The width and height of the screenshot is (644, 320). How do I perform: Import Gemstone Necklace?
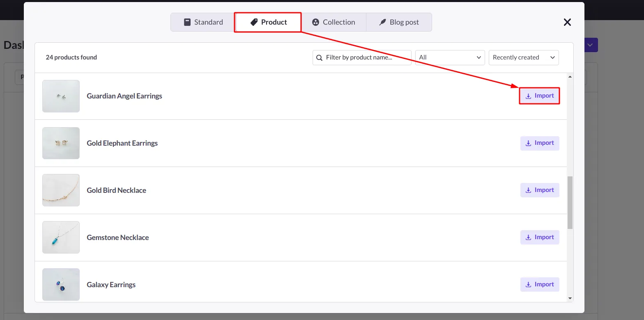(x=540, y=237)
